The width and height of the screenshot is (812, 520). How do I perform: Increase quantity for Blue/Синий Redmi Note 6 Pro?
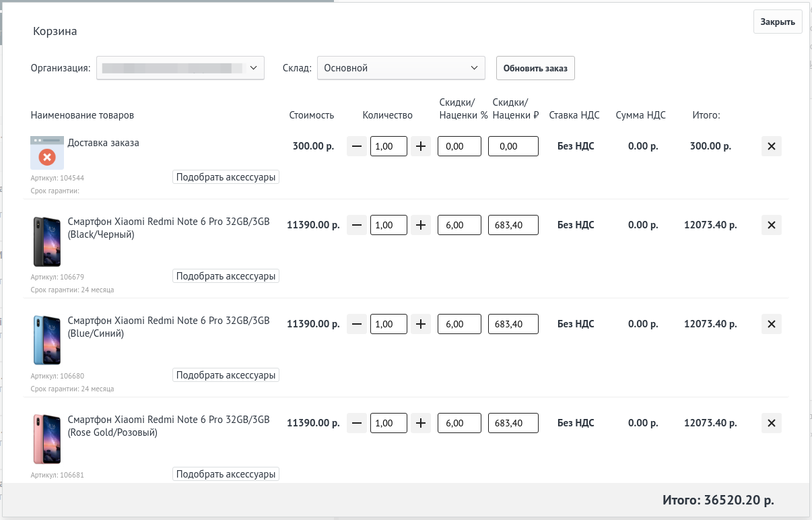(421, 324)
